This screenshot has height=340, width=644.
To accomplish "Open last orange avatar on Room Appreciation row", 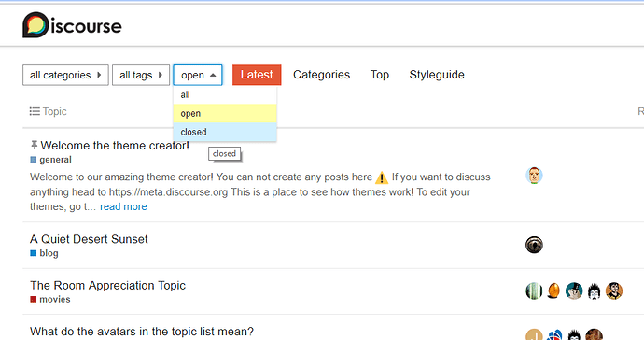I will point(614,290).
